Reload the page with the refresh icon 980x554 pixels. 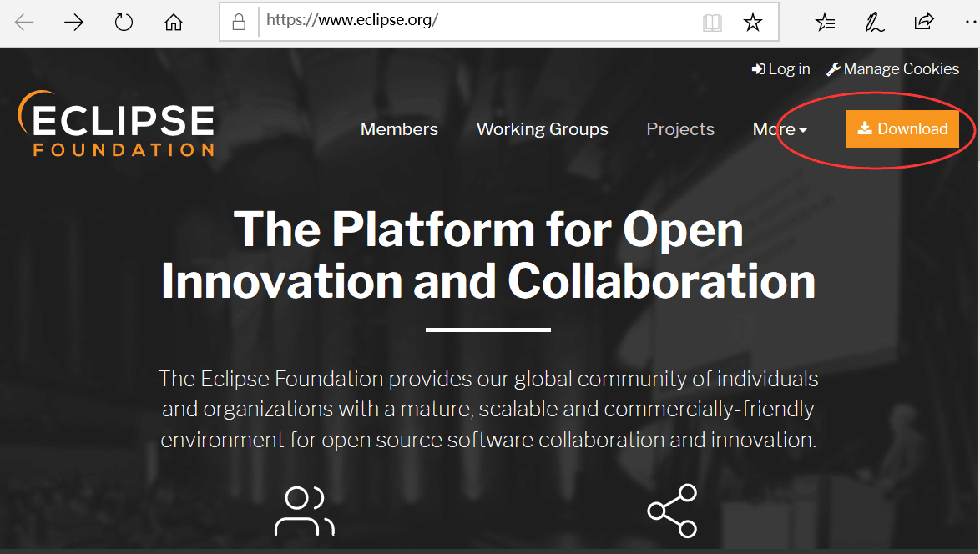(124, 23)
